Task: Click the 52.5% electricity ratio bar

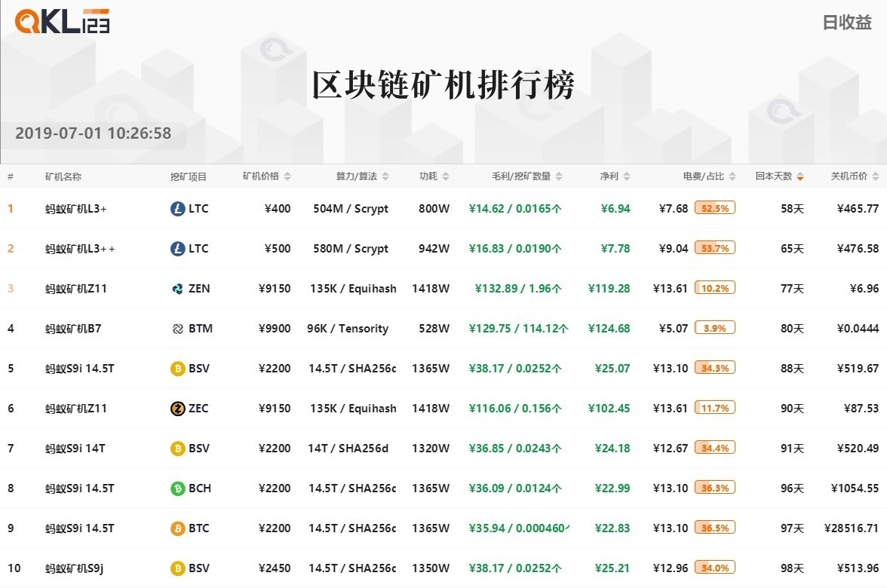Action: (x=715, y=208)
